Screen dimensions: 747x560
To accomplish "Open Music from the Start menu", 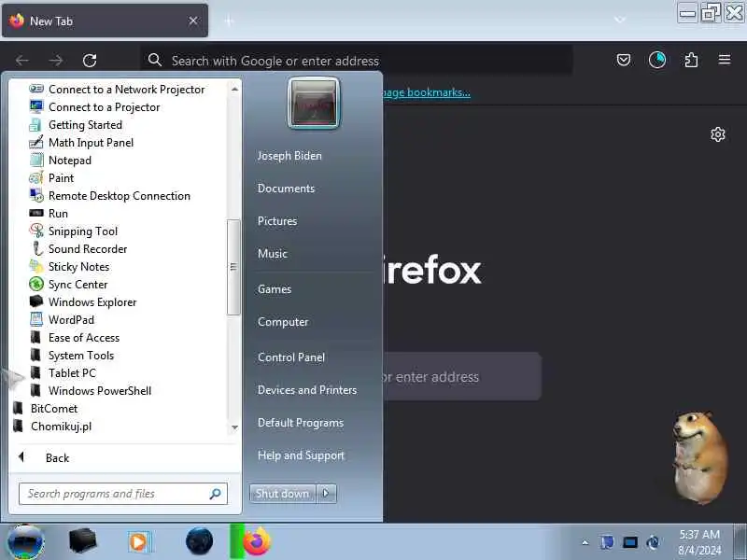I will point(273,254).
